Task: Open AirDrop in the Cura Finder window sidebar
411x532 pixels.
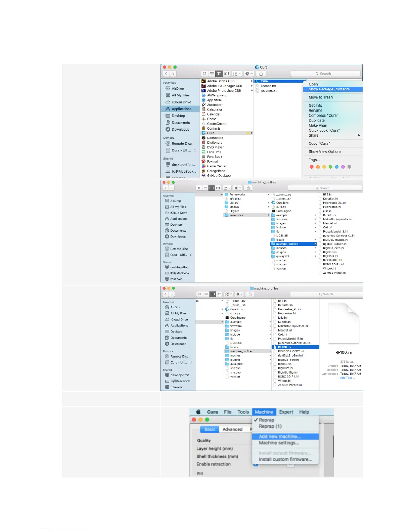Action: [x=178, y=88]
